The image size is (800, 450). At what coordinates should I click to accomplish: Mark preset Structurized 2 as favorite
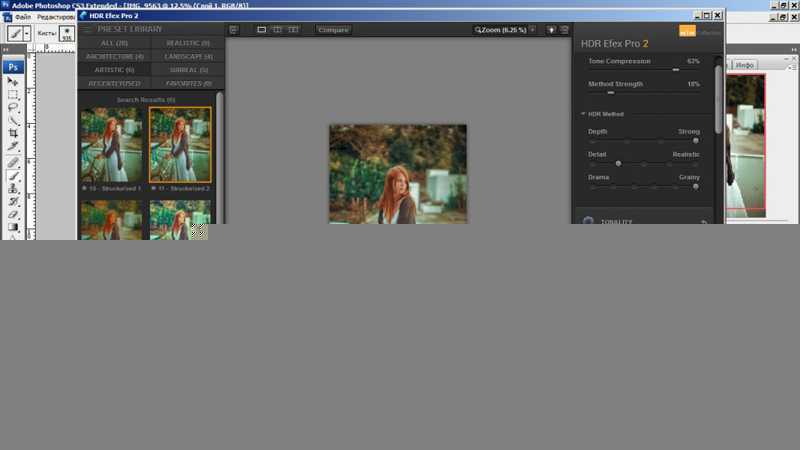point(153,188)
